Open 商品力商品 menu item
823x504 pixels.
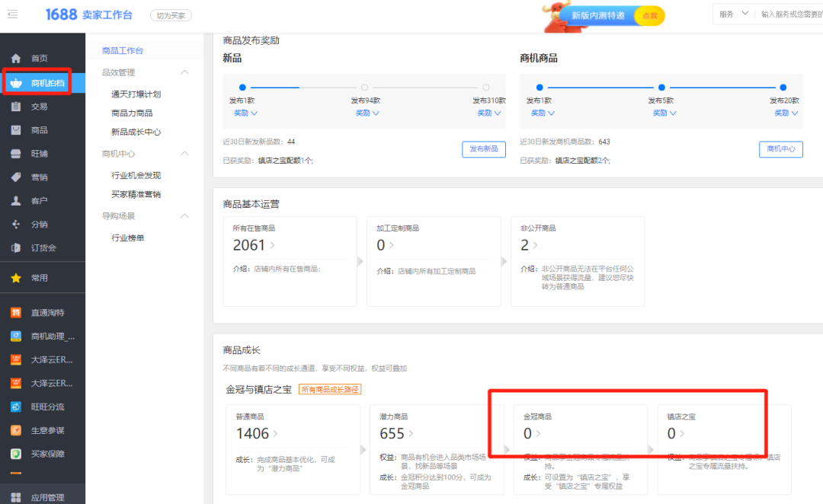(x=132, y=113)
